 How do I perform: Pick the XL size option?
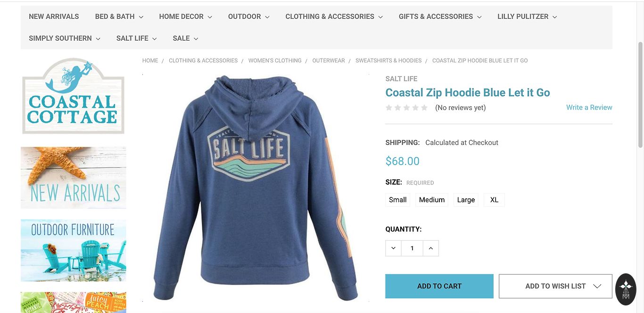point(494,200)
